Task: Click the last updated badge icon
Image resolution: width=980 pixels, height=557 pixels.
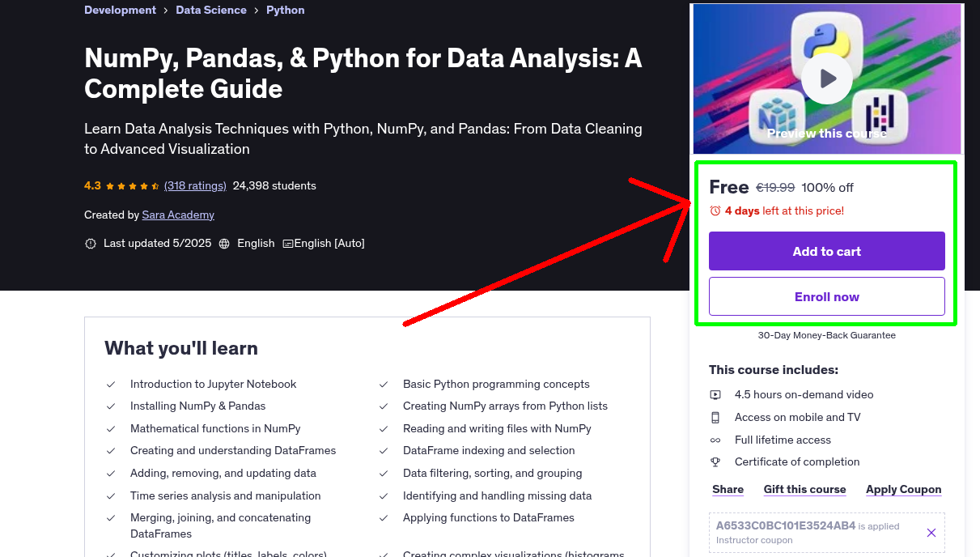Action: coord(91,243)
